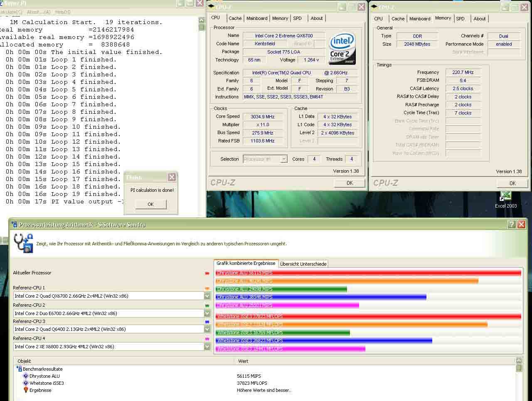Click OK in the CPU-Z memory window

pos(512,183)
